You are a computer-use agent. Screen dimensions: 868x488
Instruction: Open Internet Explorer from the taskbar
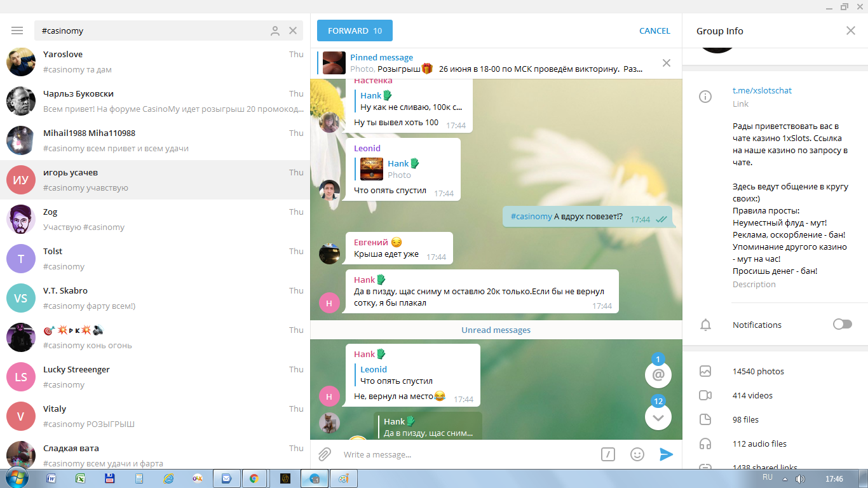[168, 479]
